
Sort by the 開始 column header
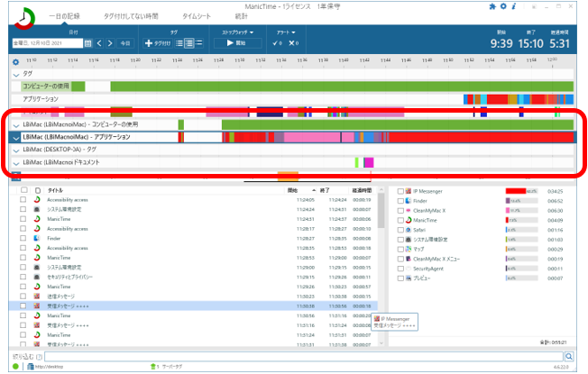[x=292, y=190]
